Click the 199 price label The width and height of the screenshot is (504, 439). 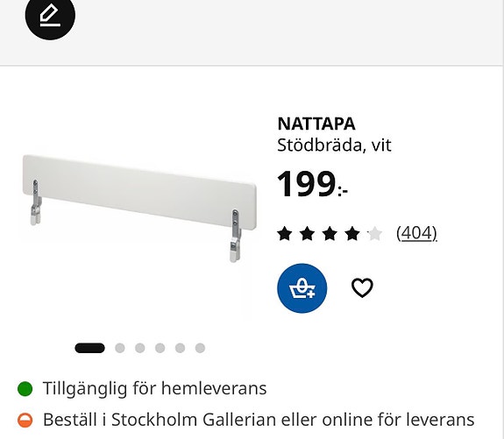click(312, 185)
